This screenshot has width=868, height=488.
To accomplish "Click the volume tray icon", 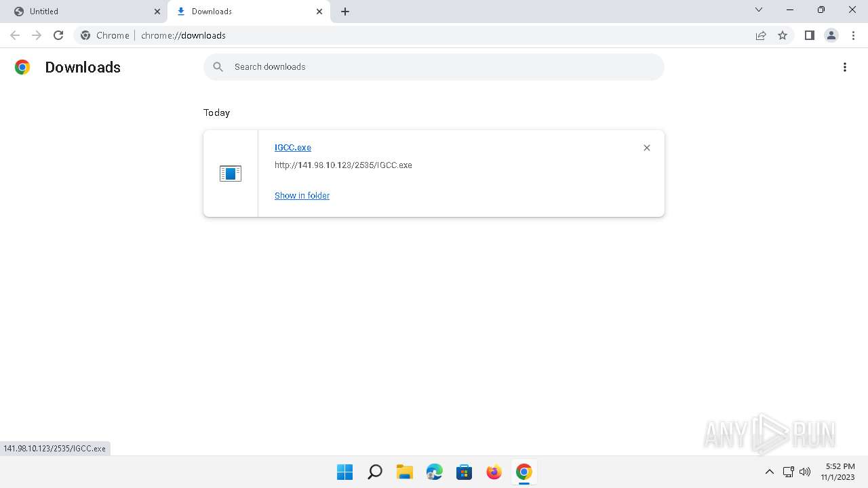I will point(805,472).
